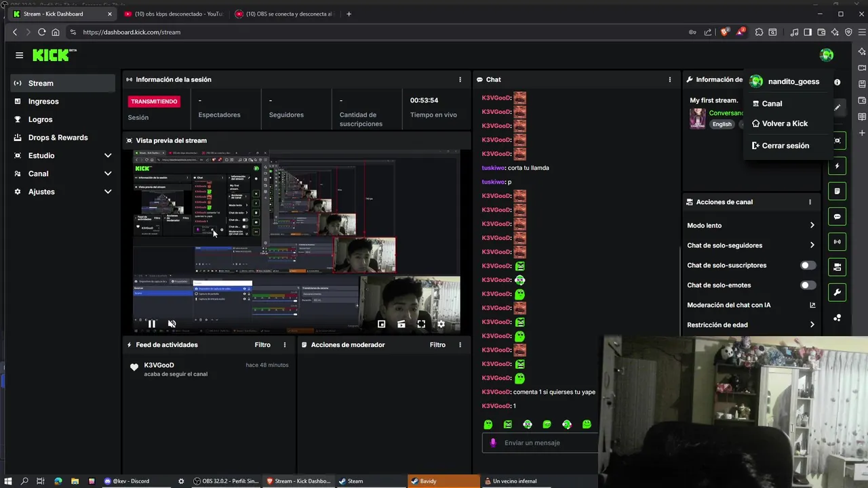Open Filtro in Feed de actividades
Image resolution: width=868 pixels, height=488 pixels.
(262, 345)
